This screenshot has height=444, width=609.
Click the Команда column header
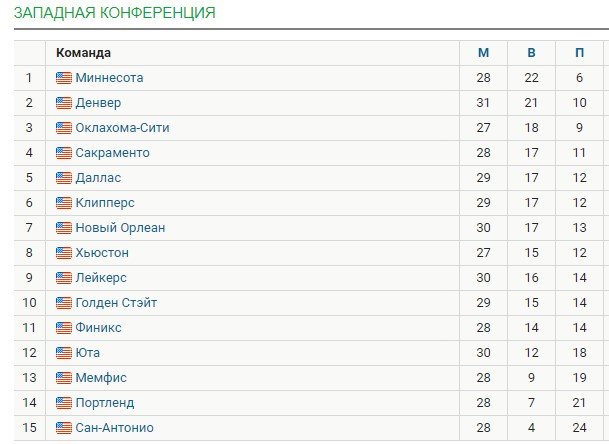pos(84,53)
